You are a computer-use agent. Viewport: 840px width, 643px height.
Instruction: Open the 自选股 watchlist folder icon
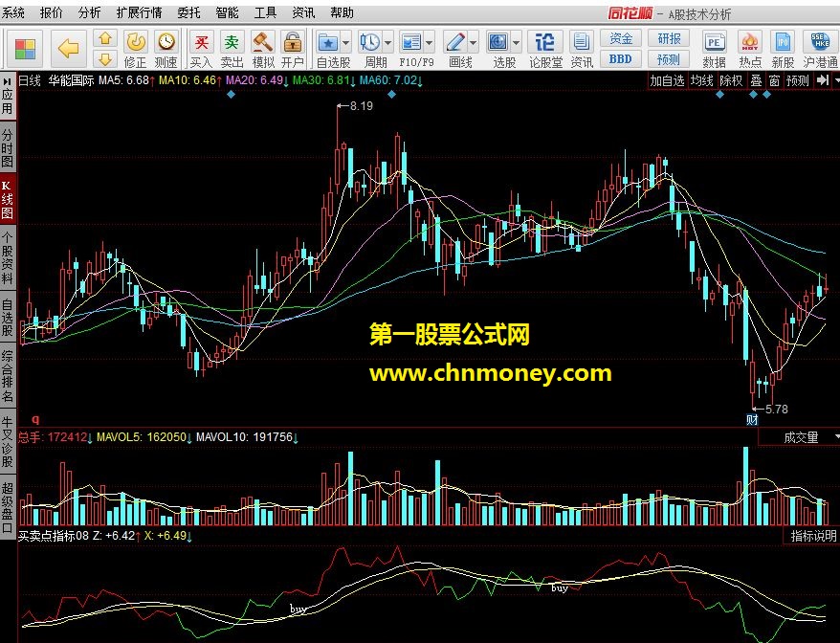[x=327, y=42]
